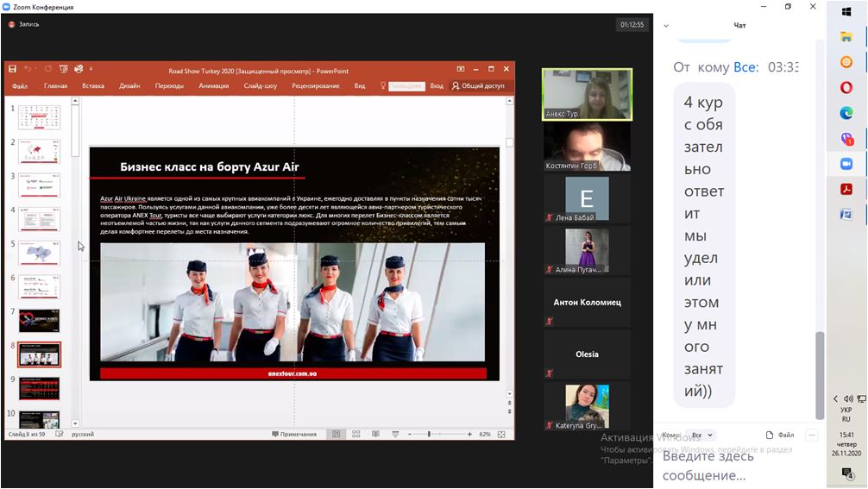Select Olesia participant tile
The width and height of the screenshot is (868, 489).
588,354
